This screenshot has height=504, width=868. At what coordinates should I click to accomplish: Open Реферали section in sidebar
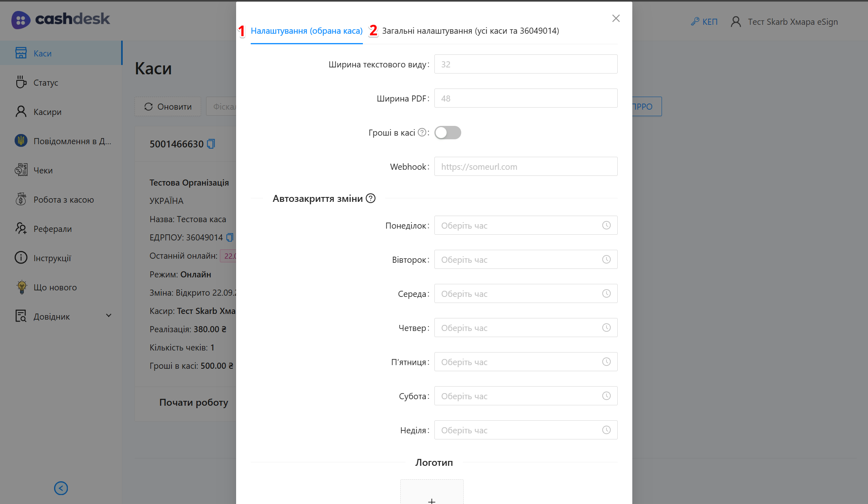click(x=52, y=229)
